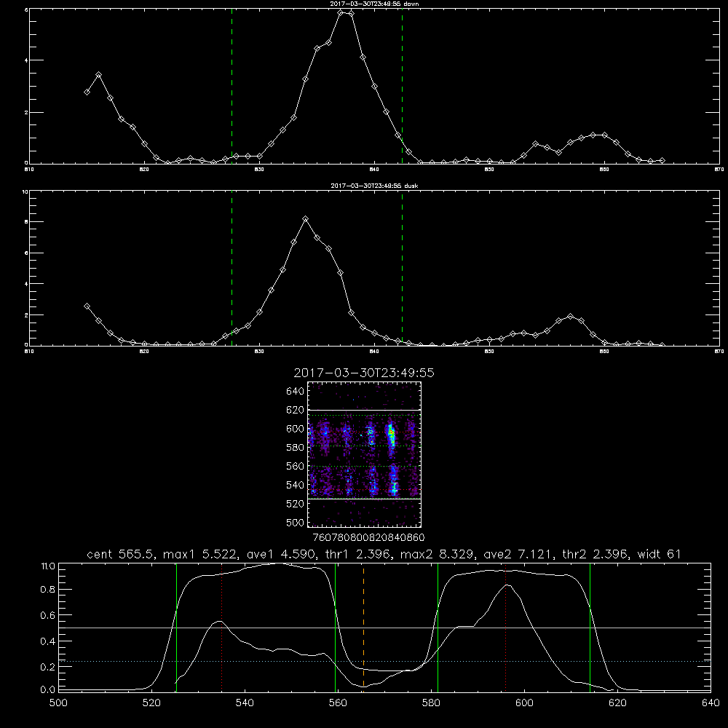Click the heat map timestamp title
The width and height of the screenshot is (728, 728).
(x=364, y=373)
